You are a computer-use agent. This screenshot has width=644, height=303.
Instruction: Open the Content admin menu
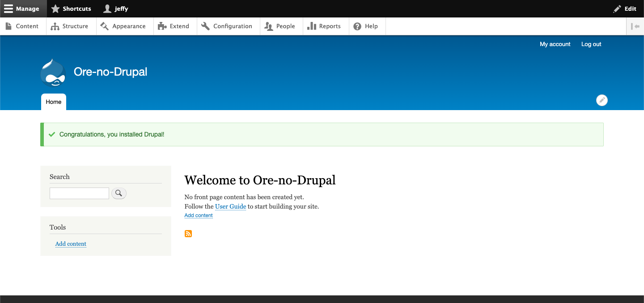[x=22, y=26]
